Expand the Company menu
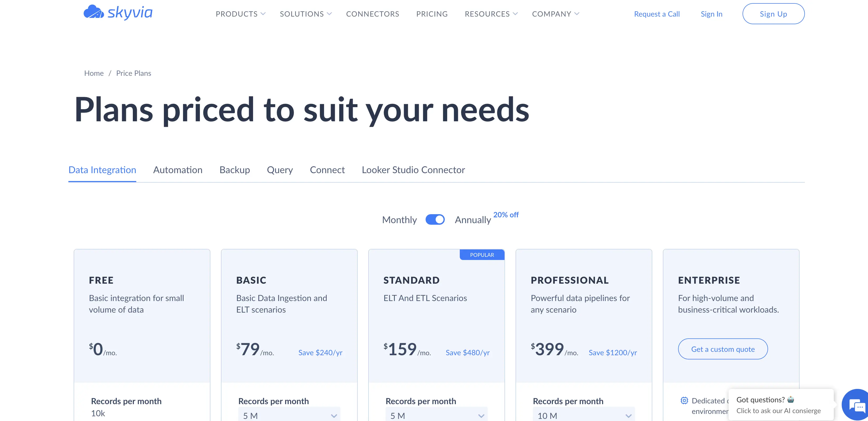Viewport: 868px width, 421px height. 556,14
